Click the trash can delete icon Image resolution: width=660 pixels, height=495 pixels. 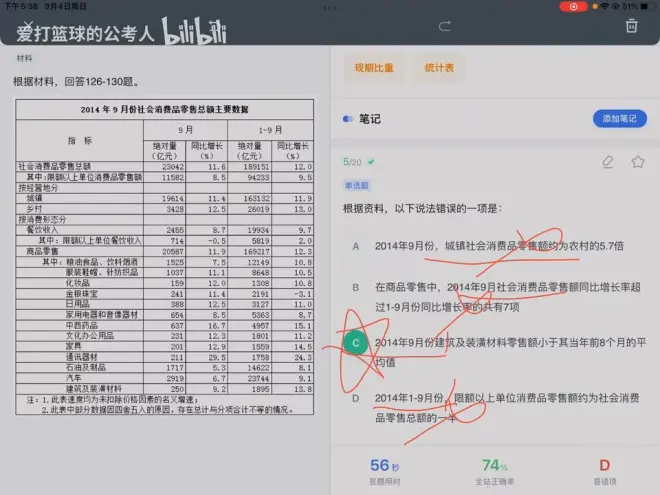point(631,26)
